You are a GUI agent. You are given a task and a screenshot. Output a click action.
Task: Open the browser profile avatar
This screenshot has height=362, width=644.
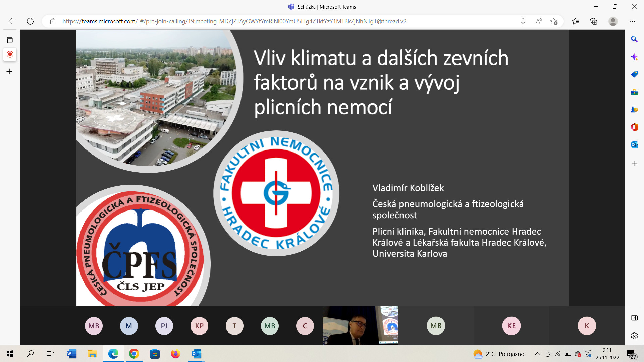pos(613,21)
